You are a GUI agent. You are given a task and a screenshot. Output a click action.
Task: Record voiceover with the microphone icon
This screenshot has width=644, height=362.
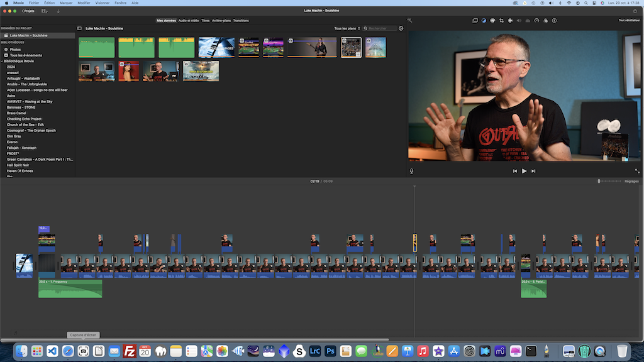point(412,171)
